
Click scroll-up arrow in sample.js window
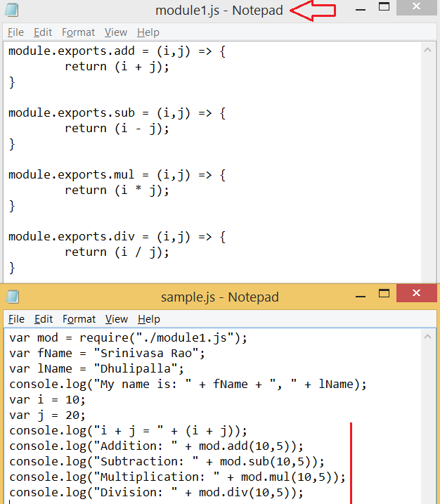(x=427, y=337)
